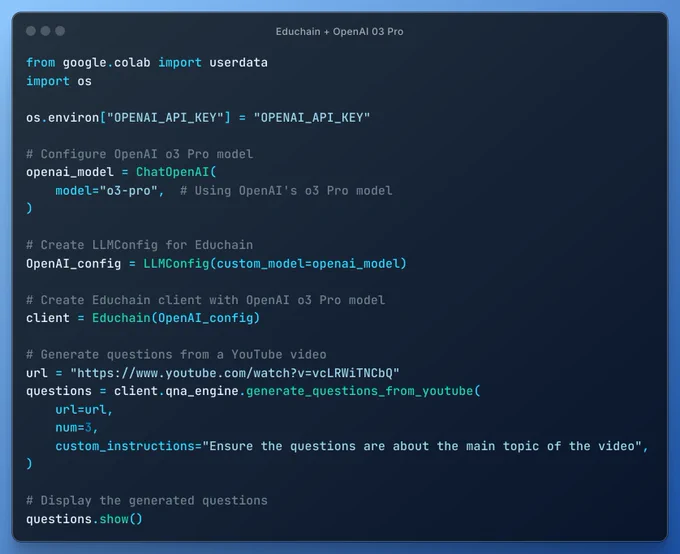Click the line 'client = Educhain(OpenAI_config)'
This screenshot has width=680, height=554.
143,318
